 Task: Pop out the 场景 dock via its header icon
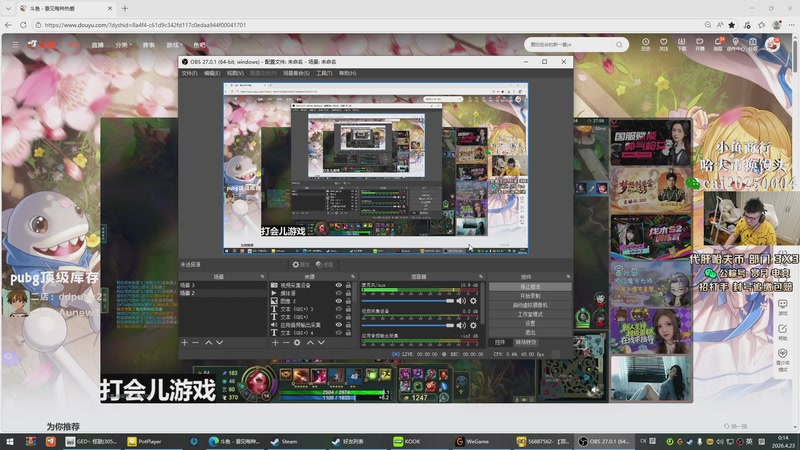pos(263,277)
